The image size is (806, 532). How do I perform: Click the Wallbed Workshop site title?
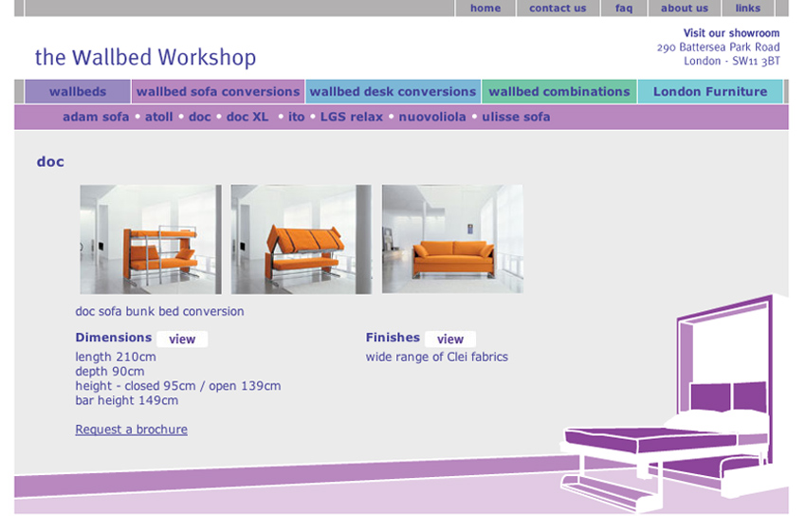tap(145, 57)
